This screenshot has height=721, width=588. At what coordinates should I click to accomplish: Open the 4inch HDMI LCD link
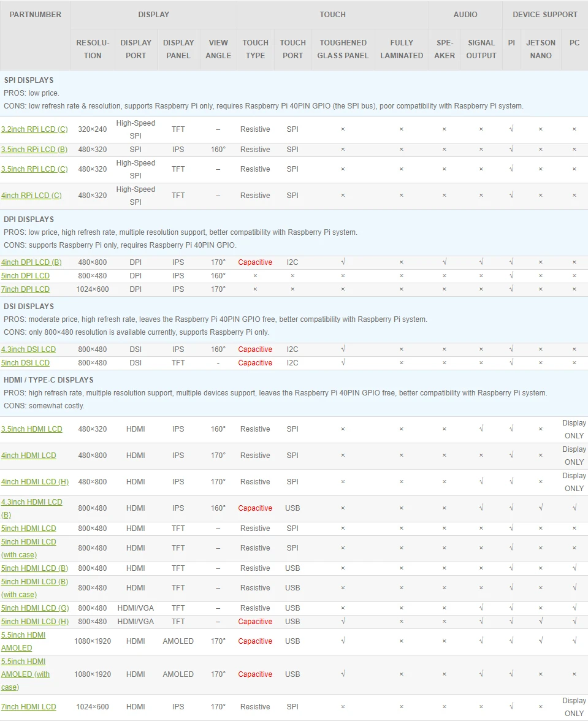pos(28,455)
